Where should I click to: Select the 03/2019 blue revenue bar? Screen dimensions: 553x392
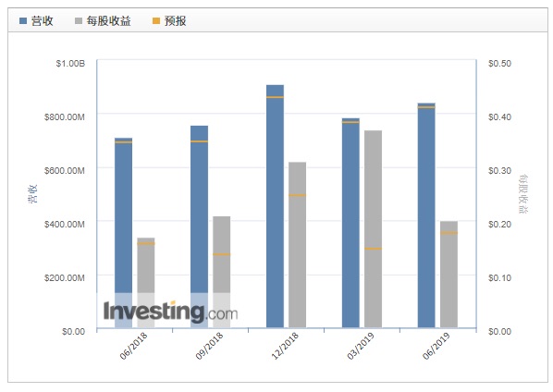coord(350,223)
